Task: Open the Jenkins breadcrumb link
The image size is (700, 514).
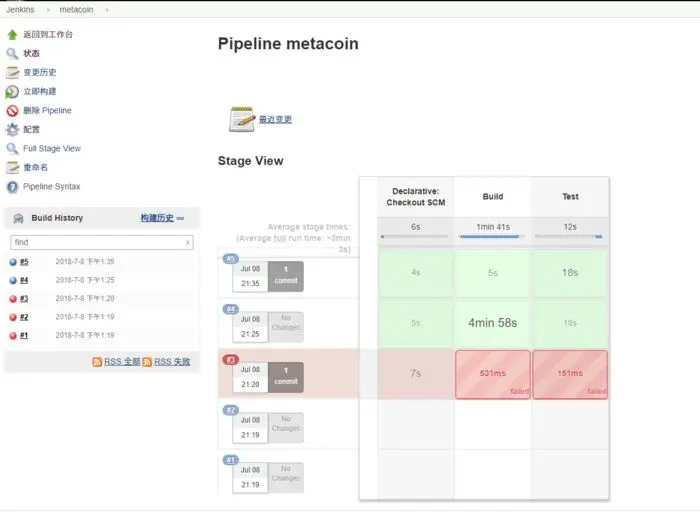Action: pos(20,9)
